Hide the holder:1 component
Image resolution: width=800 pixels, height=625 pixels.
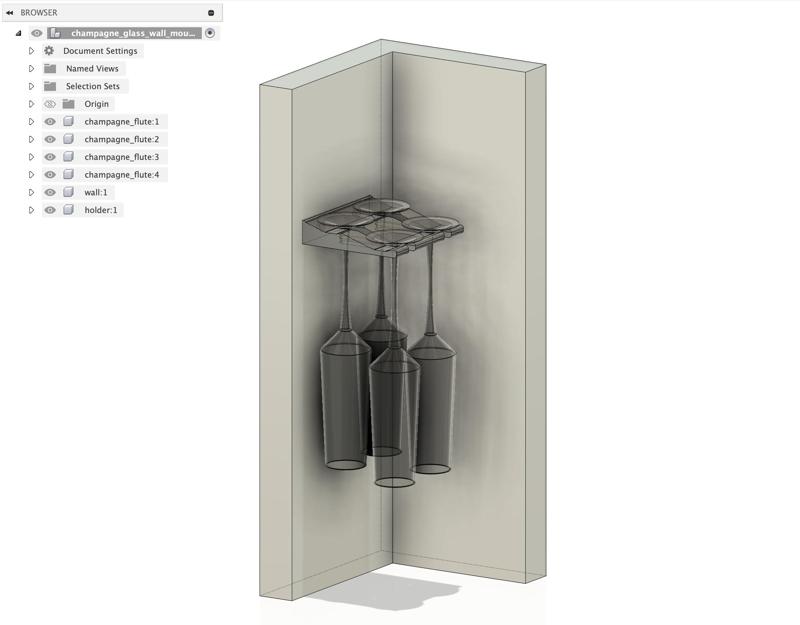49,210
